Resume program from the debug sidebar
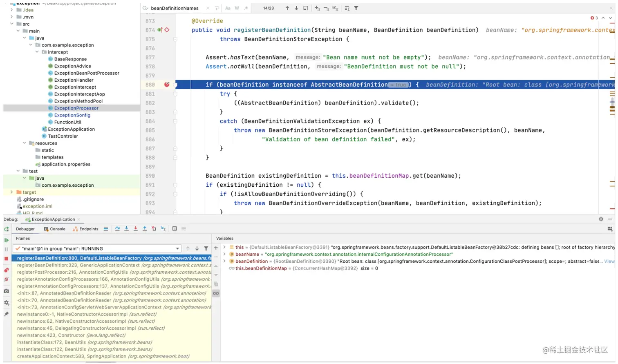Viewport: 618px width, 364px height. (x=6, y=240)
